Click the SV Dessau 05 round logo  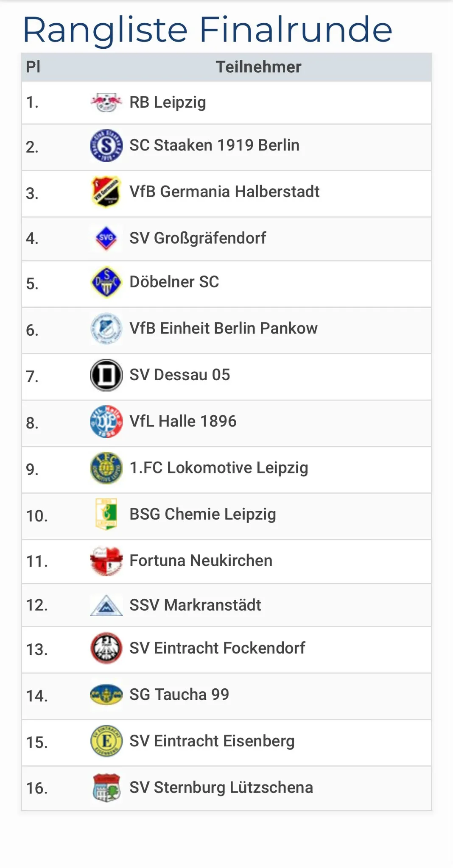point(106,375)
